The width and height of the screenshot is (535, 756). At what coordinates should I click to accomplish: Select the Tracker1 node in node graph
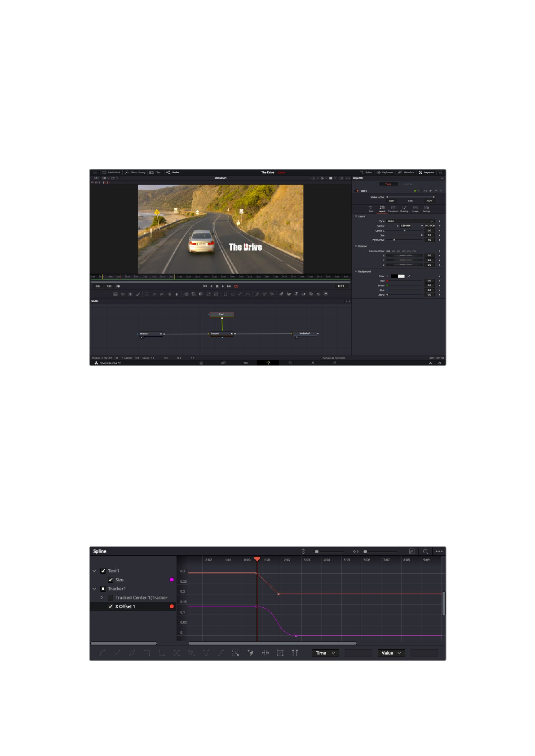221,334
